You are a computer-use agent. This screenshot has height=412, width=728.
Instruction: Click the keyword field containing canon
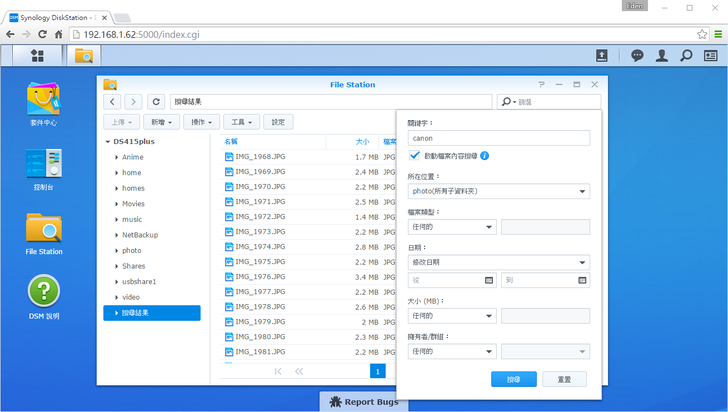click(x=498, y=138)
